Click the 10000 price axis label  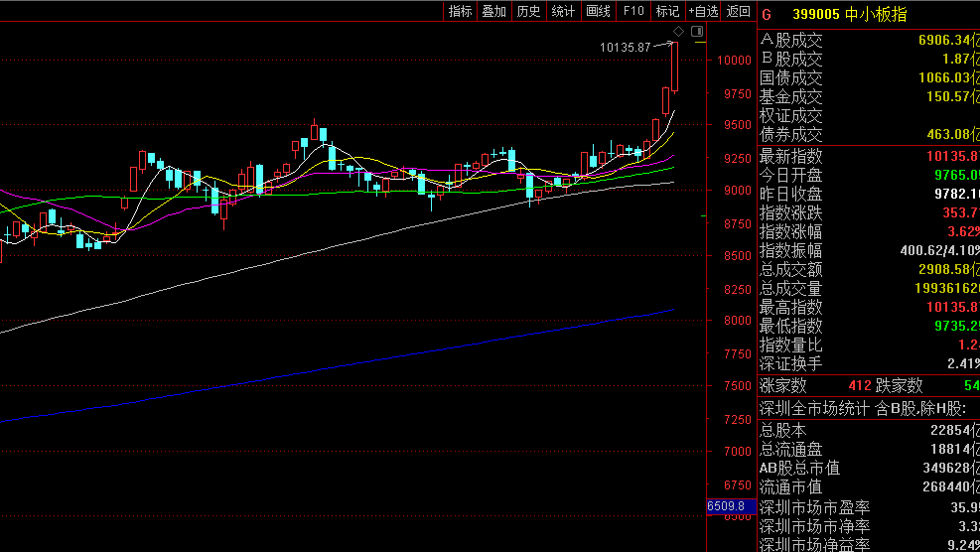coord(734,61)
